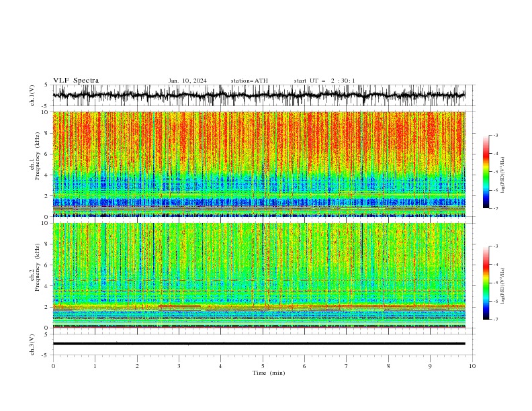
Task: Click the ch.2 color bar "log(PSD)(V²/Hz)" label
Action: coord(504,286)
